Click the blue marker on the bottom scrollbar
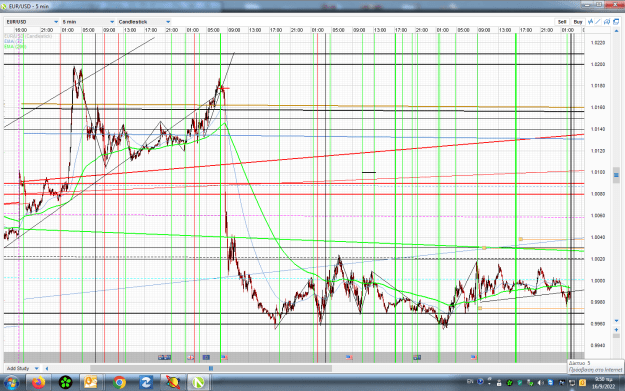 (211, 369)
